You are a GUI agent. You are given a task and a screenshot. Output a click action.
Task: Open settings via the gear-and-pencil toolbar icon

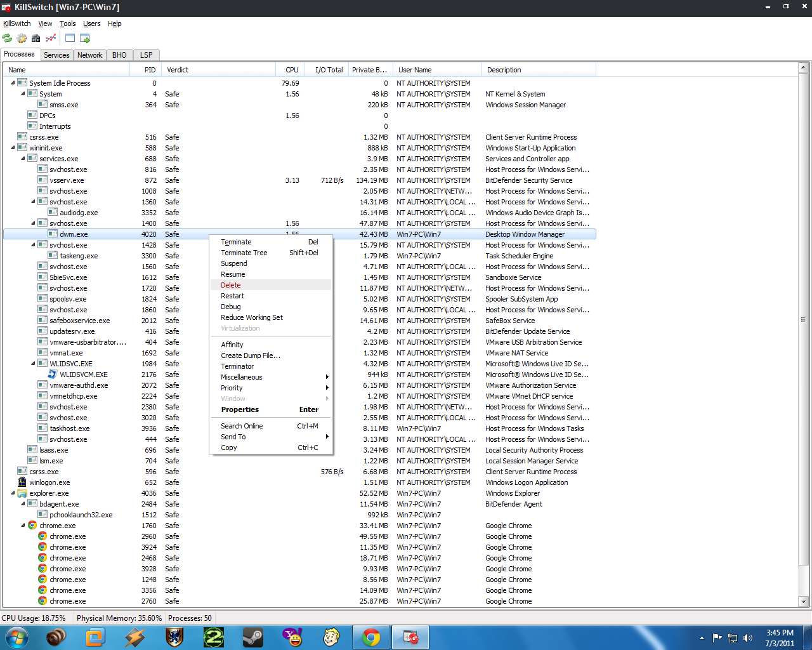click(x=22, y=39)
